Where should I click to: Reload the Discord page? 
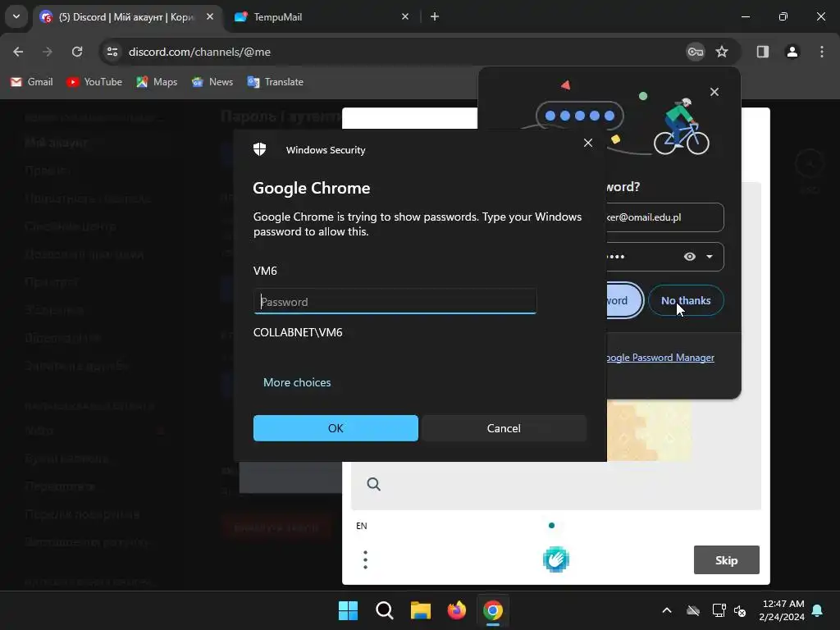tap(77, 52)
